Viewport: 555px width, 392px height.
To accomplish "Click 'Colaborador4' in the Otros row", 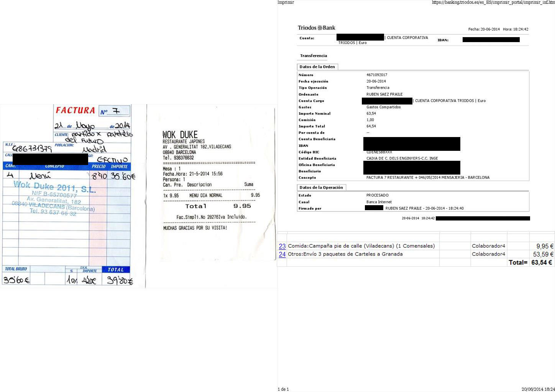I will pos(489,254).
